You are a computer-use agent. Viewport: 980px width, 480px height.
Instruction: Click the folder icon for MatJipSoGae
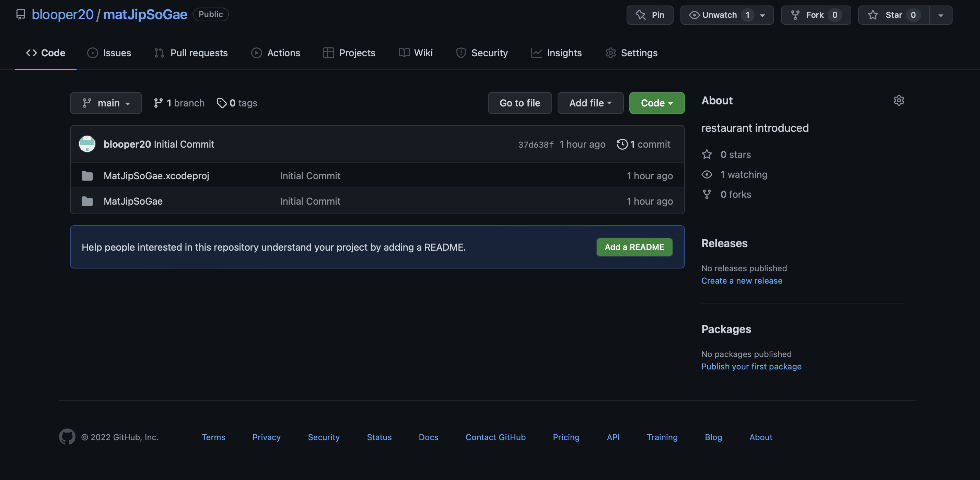(x=87, y=201)
